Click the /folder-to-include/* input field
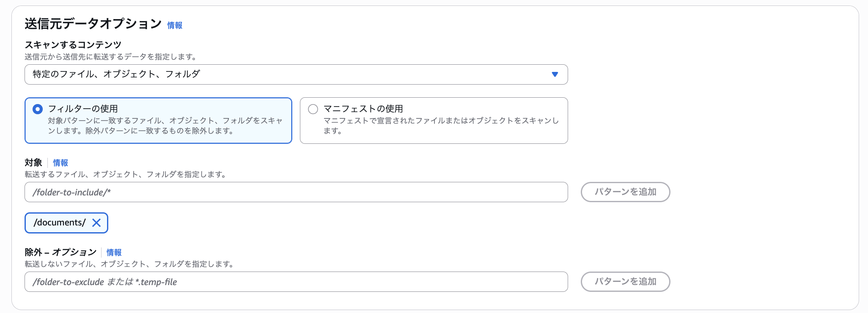The width and height of the screenshot is (868, 313). pos(296,192)
